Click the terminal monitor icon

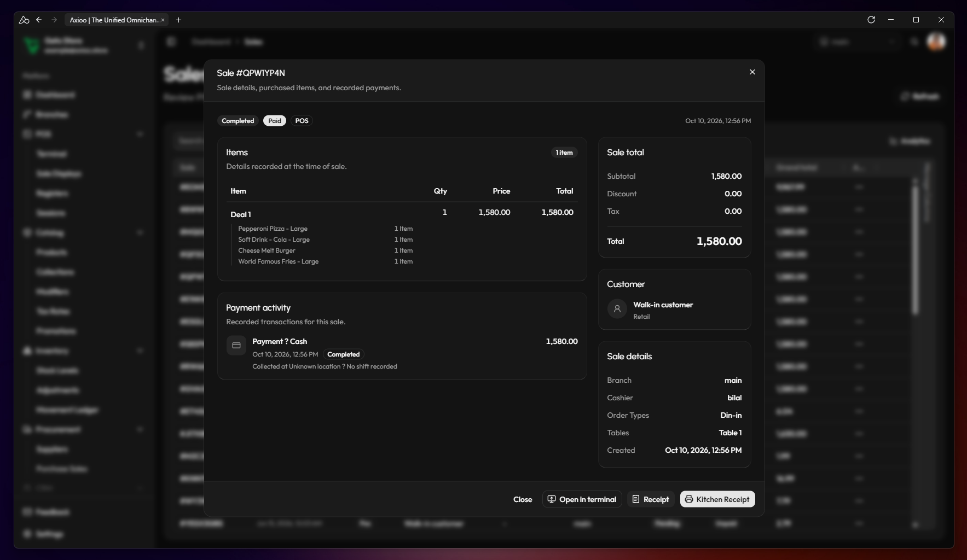[x=552, y=499]
